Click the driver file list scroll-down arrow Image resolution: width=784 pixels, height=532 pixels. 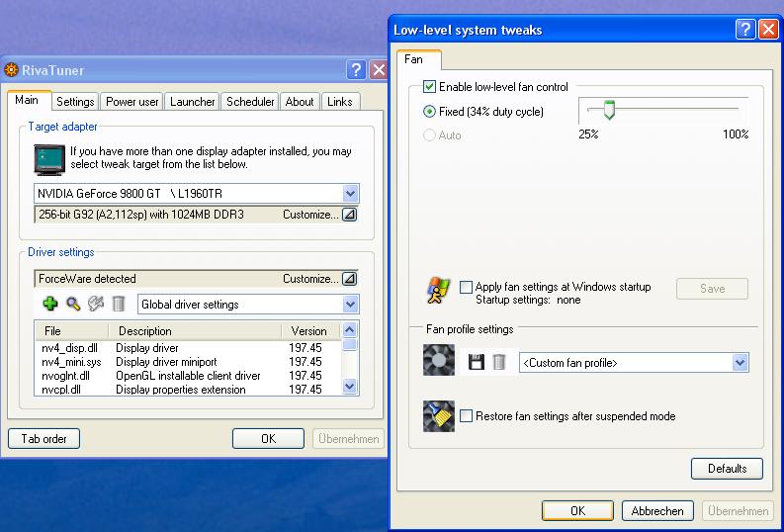350,387
